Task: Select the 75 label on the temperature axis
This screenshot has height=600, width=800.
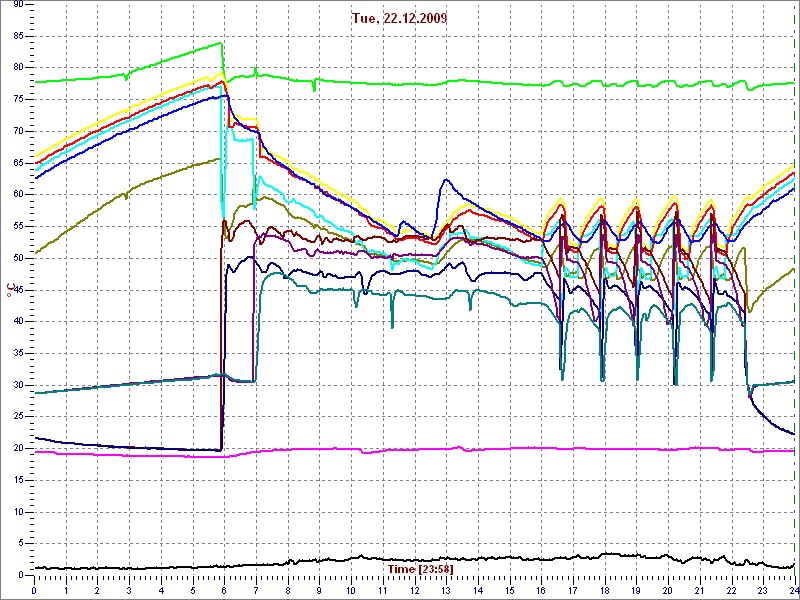Action: coord(18,99)
